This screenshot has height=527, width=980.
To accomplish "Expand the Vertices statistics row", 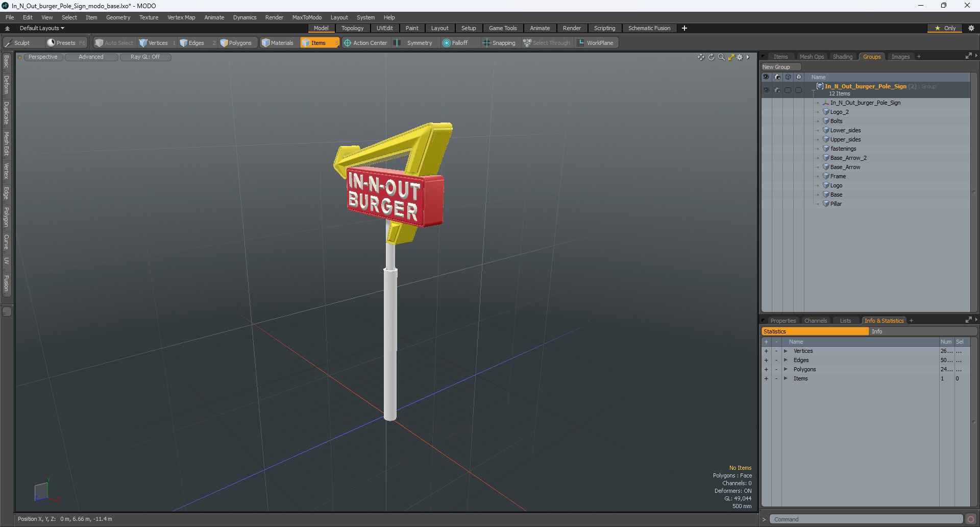I will click(x=786, y=351).
